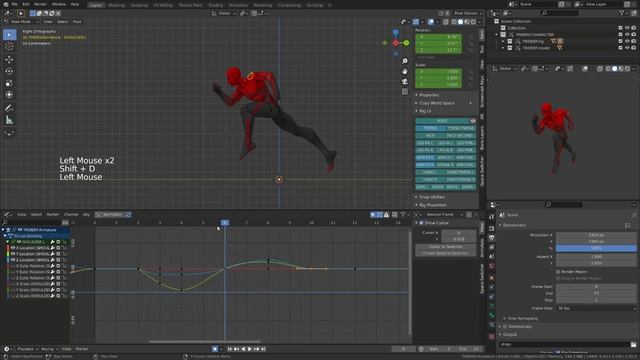Select the Cursor tool in viewport toolbar
This screenshot has width=640, height=360.
point(9,47)
